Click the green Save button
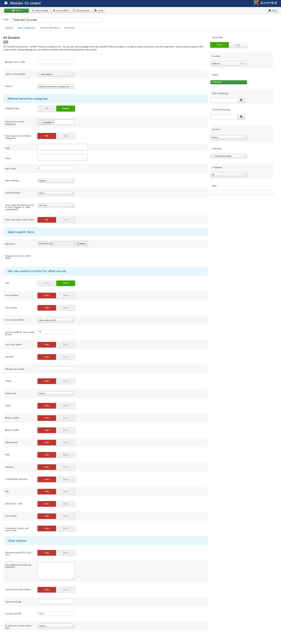 click(17, 11)
